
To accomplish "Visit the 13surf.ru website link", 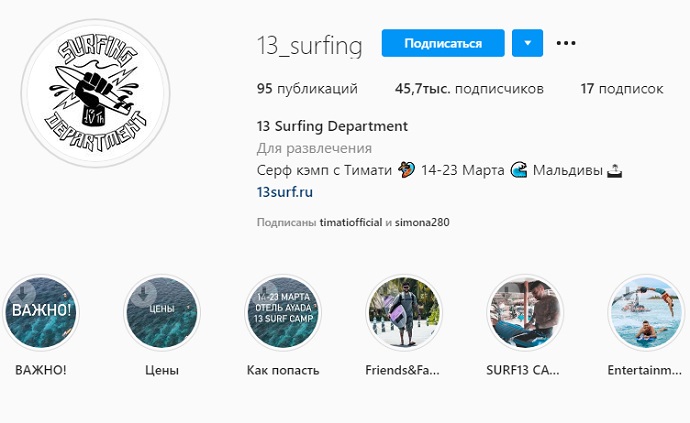I will 285,192.
